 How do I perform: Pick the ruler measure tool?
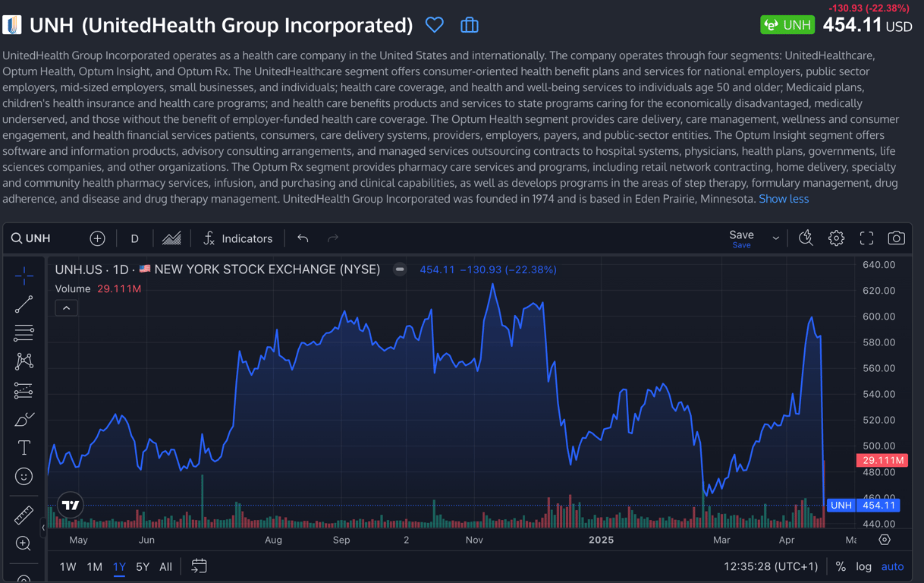coord(24,515)
